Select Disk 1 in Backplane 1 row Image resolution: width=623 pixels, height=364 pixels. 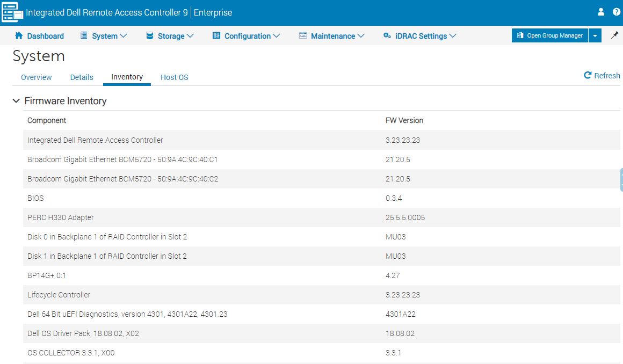[321, 256]
